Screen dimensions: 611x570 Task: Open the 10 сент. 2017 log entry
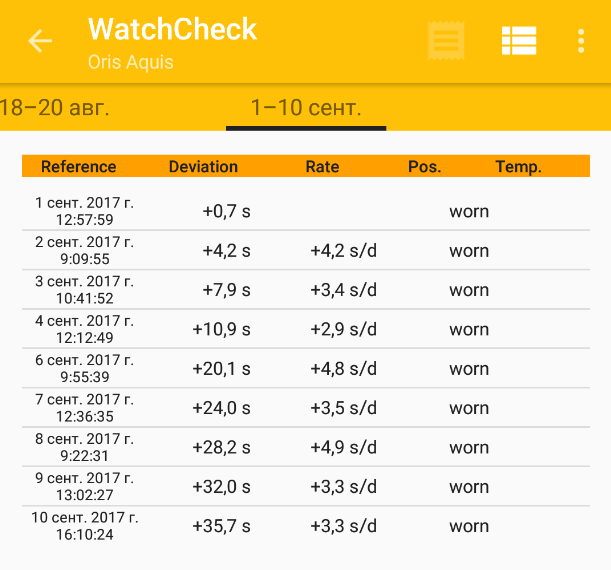[305, 526]
